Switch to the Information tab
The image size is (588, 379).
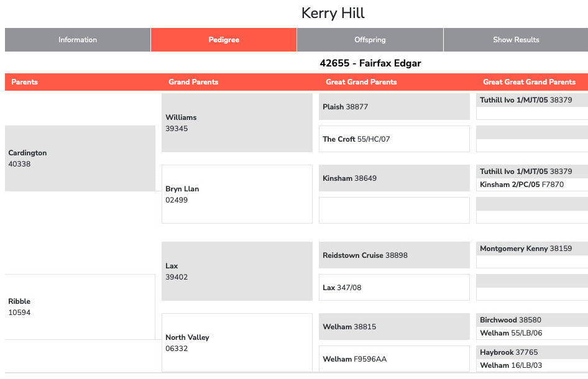tap(78, 40)
